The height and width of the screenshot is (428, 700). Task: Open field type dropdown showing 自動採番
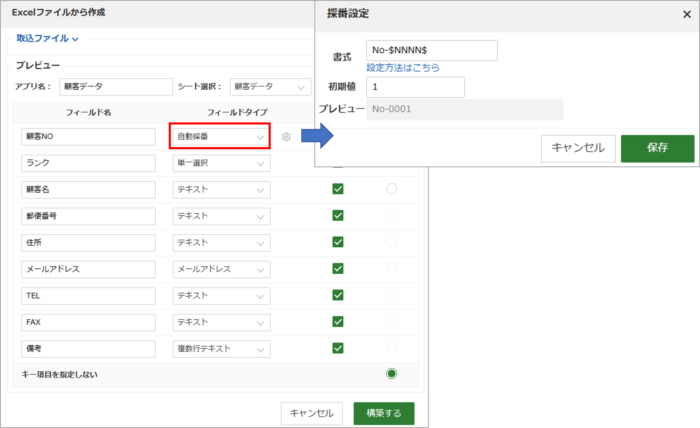pyautogui.click(x=221, y=137)
